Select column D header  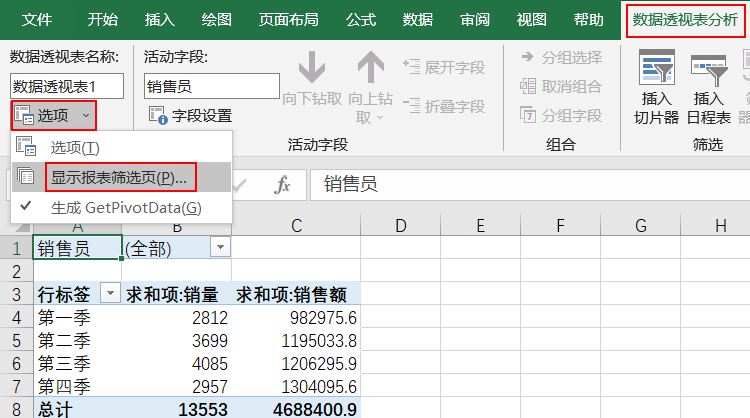[400, 225]
